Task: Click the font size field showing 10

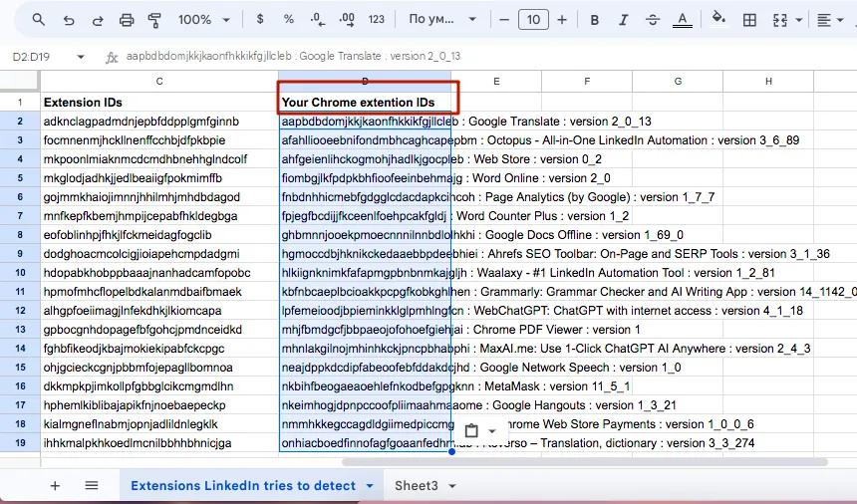Action: click(533, 20)
